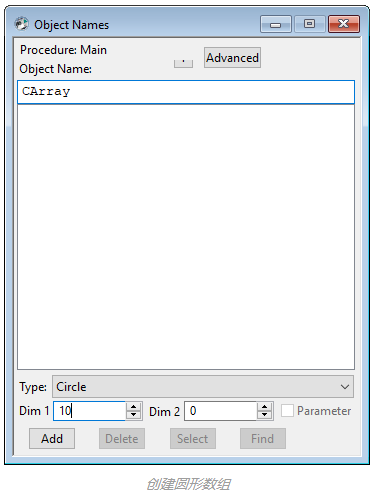Viewport: 378px width, 495px height.
Task: Increase Dim 1 with the up arrow
Action: (134, 407)
